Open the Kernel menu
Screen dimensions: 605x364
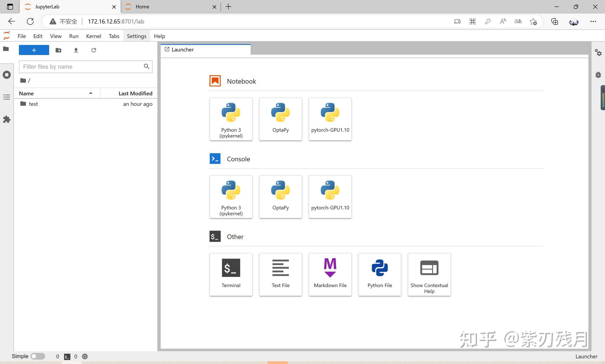pos(93,36)
